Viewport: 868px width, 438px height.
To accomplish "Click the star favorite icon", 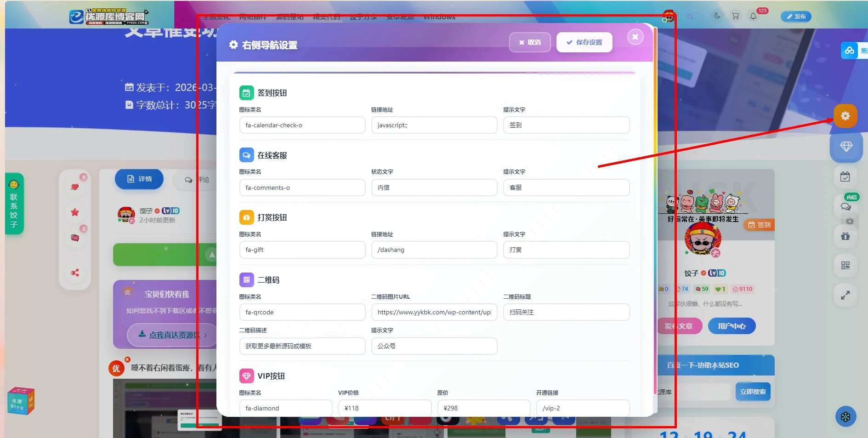I will (x=75, y=212).
